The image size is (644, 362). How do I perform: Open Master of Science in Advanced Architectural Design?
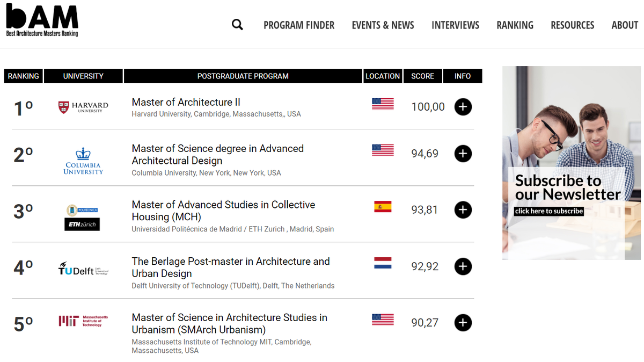218,155
